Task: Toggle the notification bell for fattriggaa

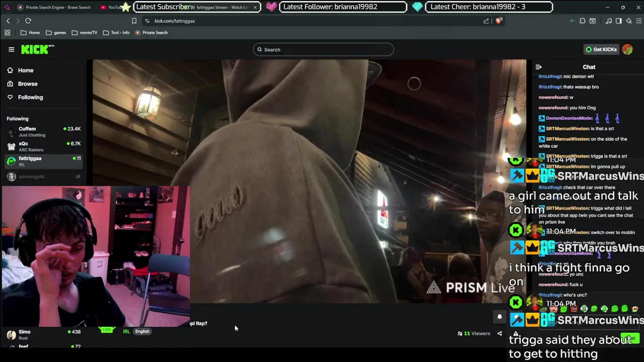Action: click(x=500, y=316)
